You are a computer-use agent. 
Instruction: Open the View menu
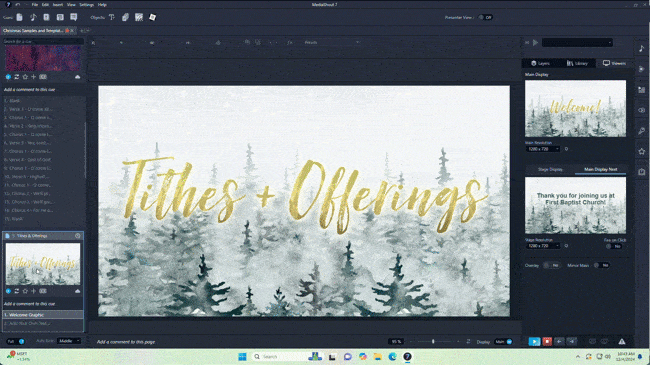71,5
